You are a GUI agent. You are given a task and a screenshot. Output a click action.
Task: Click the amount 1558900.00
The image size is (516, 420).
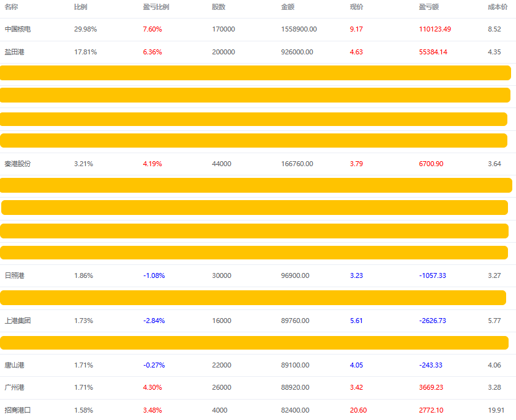[299, 29]
